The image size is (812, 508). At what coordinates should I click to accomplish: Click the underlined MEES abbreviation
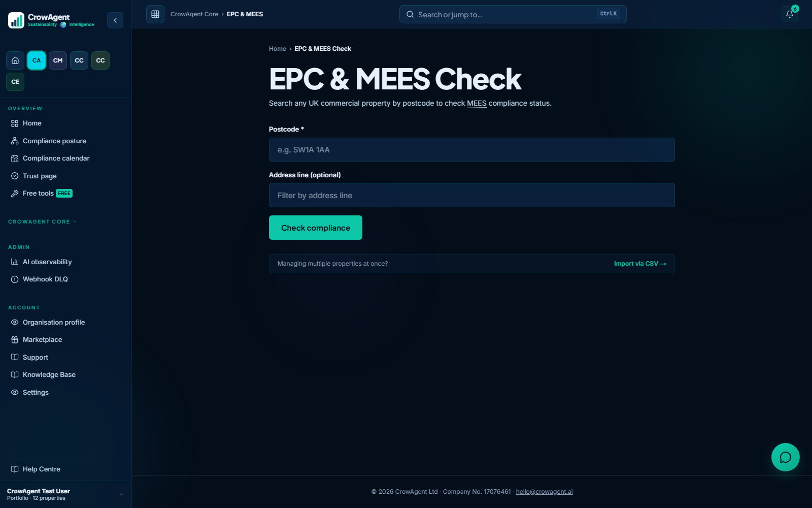pos(477,103)
